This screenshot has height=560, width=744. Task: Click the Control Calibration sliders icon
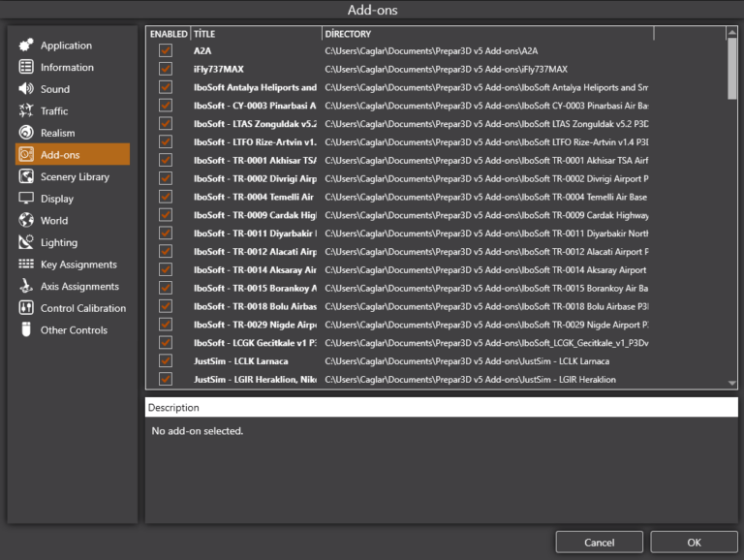tap(26, 307)
